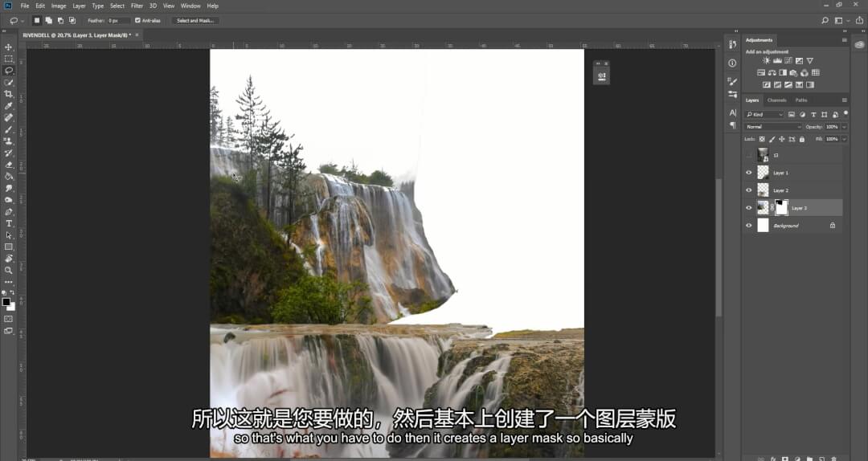Viewport: 868px width, 461px height.
Task: Open the Normal blend mode dropdown
Action: [773, 127]
